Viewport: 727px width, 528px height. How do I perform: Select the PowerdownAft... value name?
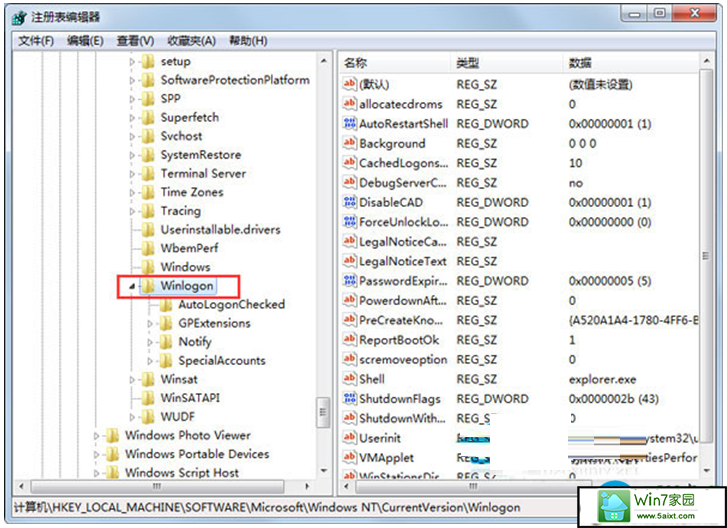402,301
